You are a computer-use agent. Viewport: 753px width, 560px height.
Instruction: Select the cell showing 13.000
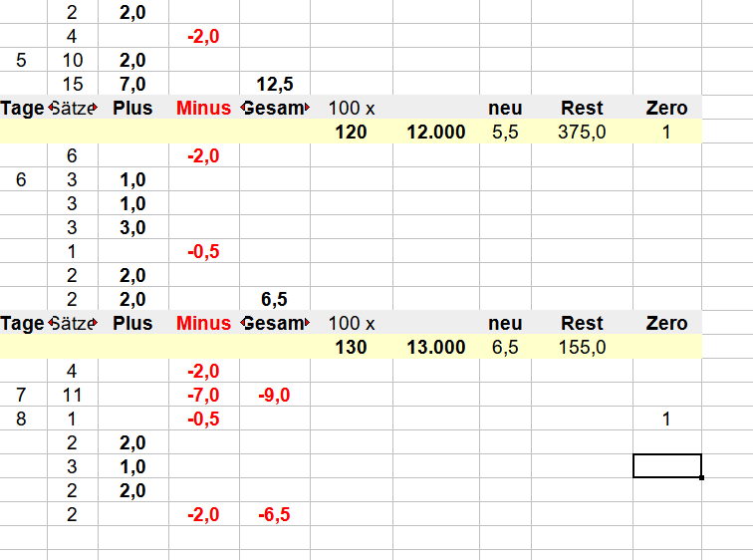[436, 347]
